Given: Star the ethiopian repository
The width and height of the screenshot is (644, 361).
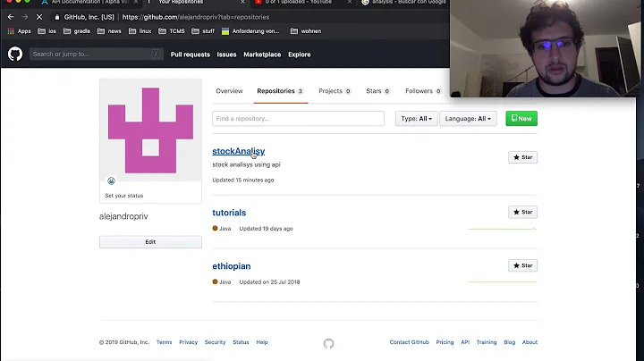Looking at the screenshot, I should pyautogui.click(x=523, y=265).
